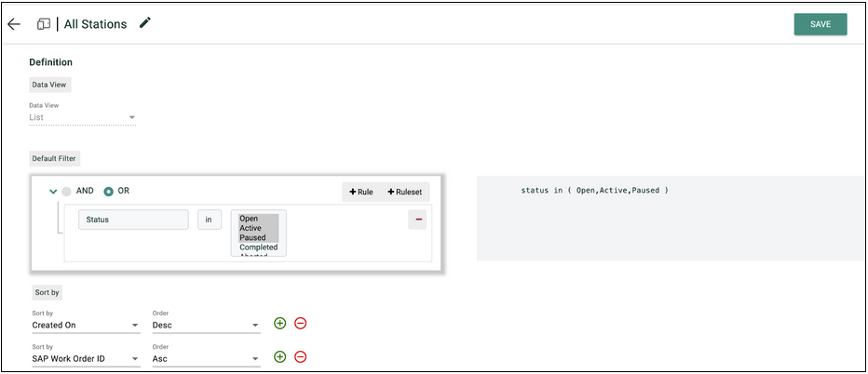Image resolution: width=868 pixels, height=374 pixels.
Task: Select Completed in the status list
Action: point(259,247)
